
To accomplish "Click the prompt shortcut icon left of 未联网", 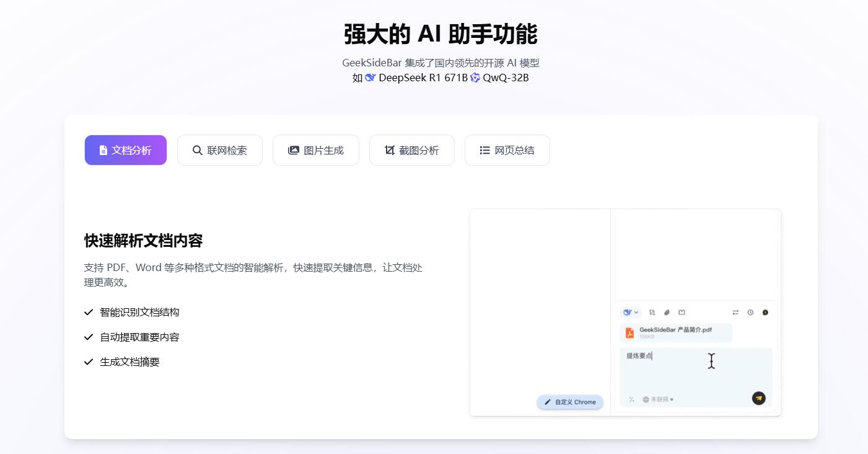I will point(631,399).
